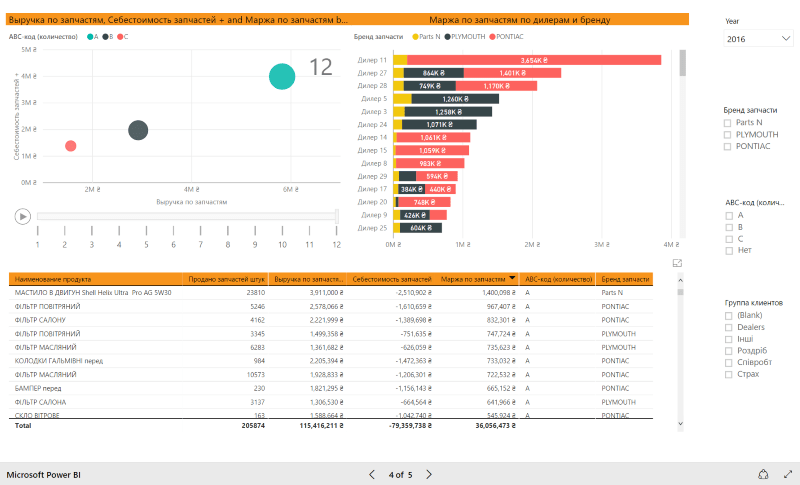Click Дилер 14 PONTIAC 1,061K bar

pyautogui.click(x=433, y=138)
